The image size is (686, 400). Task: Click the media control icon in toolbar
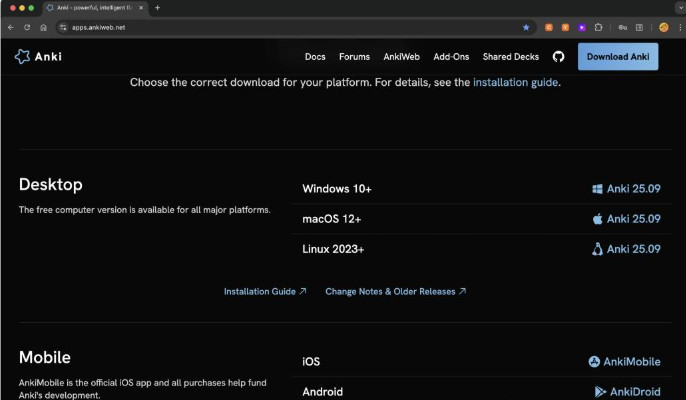(x=623, y=27)
